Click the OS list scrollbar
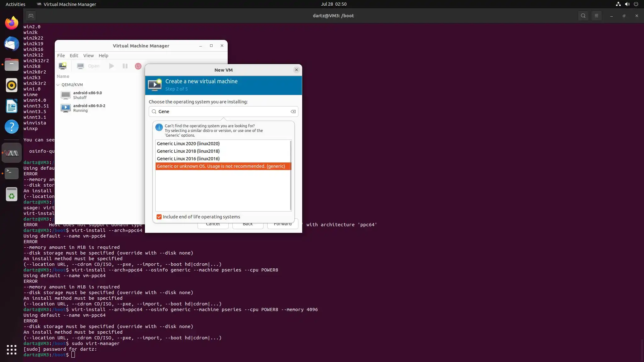The image size is (644, 362). coord(291,175)
